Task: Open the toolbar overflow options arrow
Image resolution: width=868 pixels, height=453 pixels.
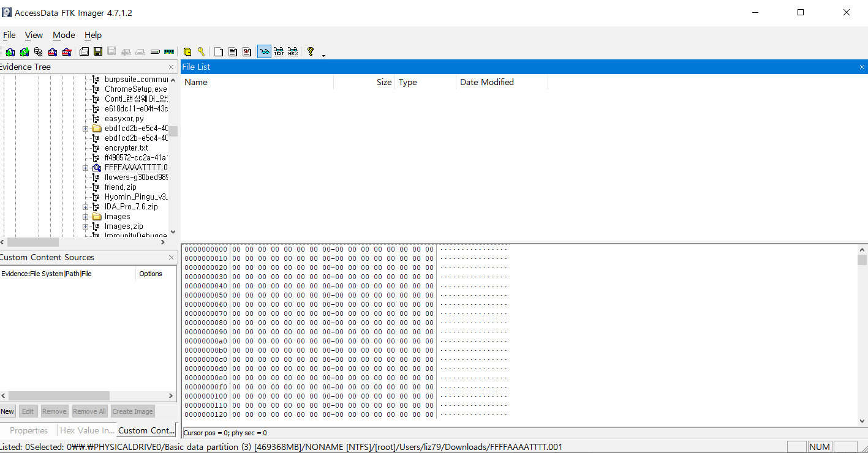Action: pos(323,55)
